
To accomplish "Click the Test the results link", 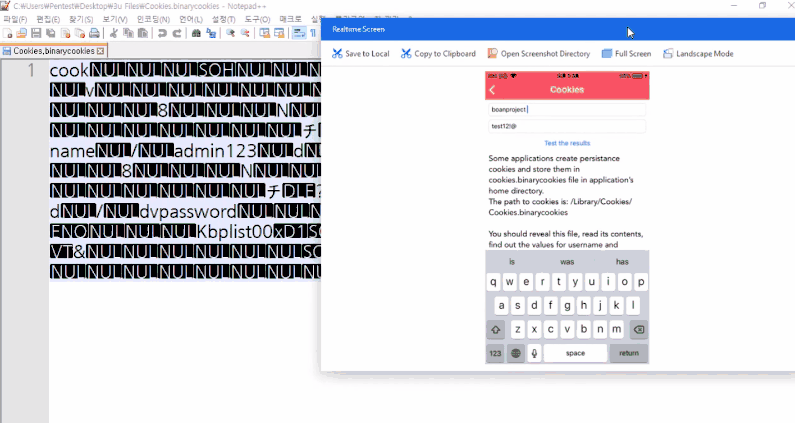I will (567, 143).
